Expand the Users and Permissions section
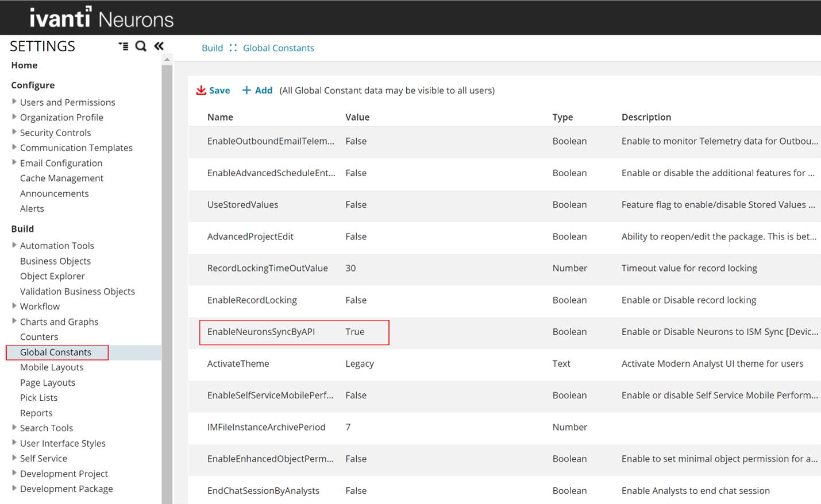This screenshot has width=821, height=504. [14, 102]
